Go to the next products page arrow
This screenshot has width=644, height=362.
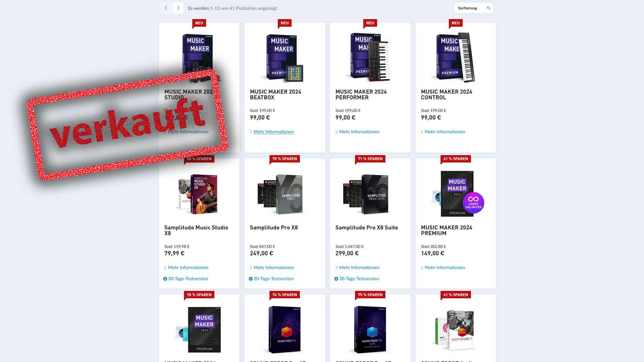tap(178, 8)
